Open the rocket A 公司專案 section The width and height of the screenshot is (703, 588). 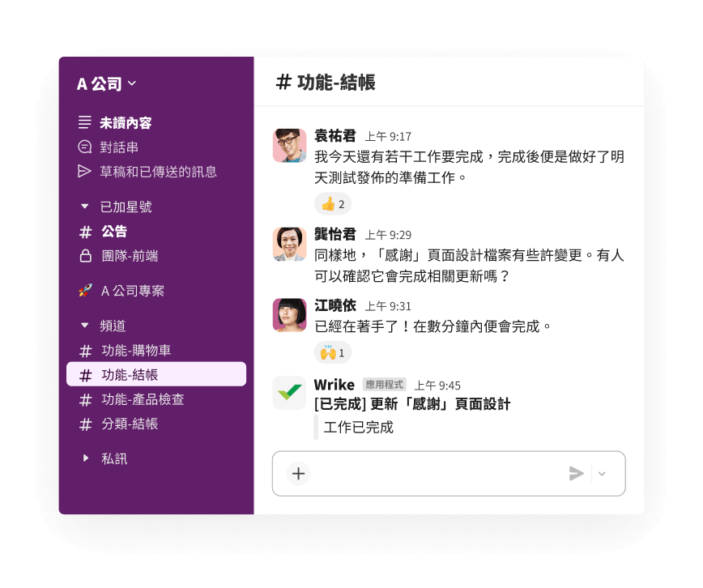(x=121, y=291)
